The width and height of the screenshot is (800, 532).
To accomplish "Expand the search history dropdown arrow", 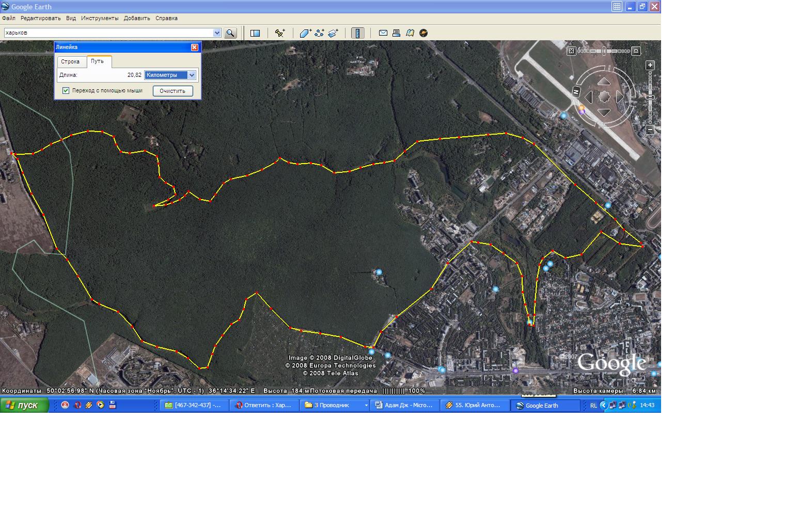I will [x=217, y=33].
